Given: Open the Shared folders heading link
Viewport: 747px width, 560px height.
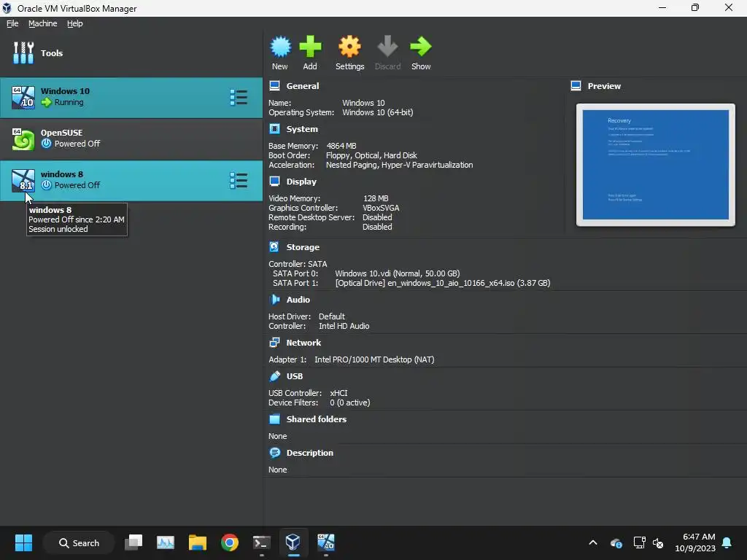Looking at the screenshot, I should (x=317, y=419).
